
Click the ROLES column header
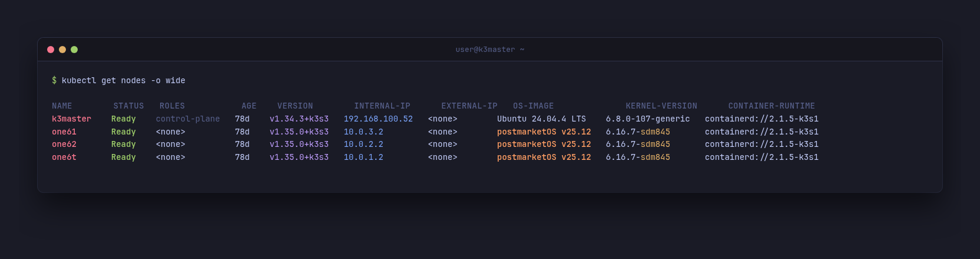pyautogui.click(x=172, y=106)
